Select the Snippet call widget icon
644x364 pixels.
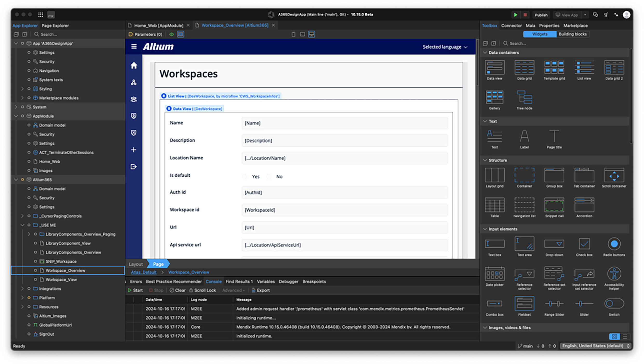coord(554,205)
